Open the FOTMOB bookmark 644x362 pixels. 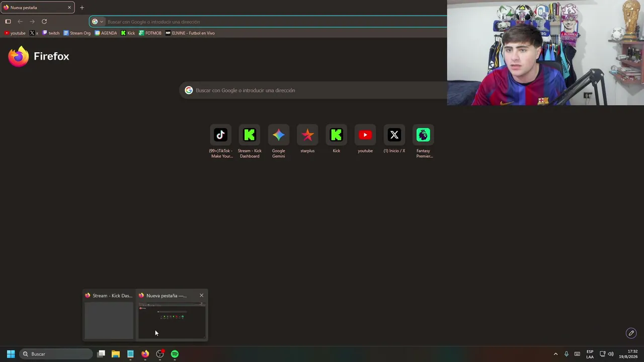(x=150, y=33)
